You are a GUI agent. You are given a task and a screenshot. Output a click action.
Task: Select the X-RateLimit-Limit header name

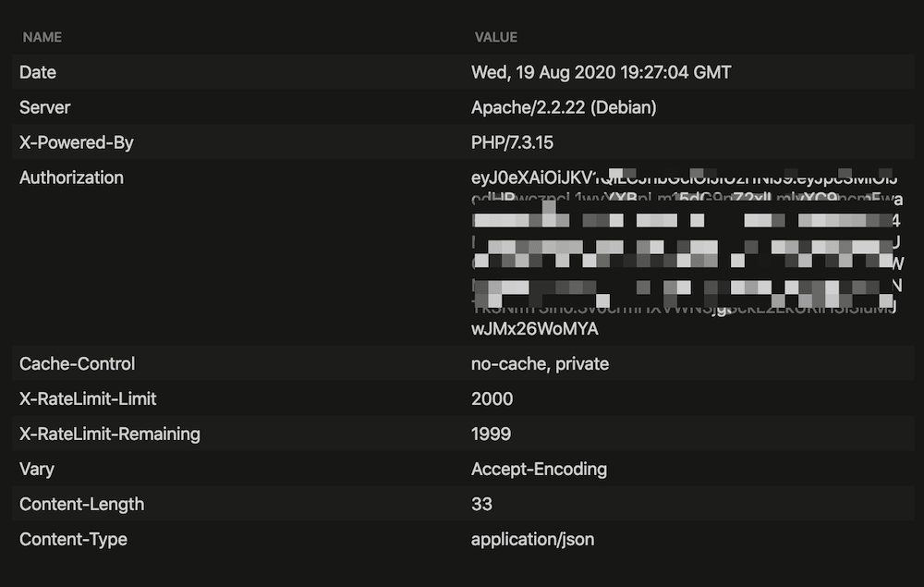click(88, 398)
